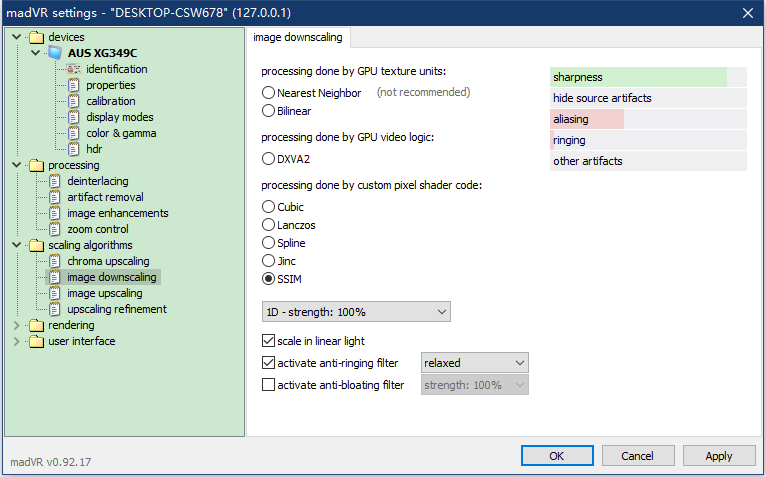
Task: Open the image upscaling tree item
Action: click(105, 293)
